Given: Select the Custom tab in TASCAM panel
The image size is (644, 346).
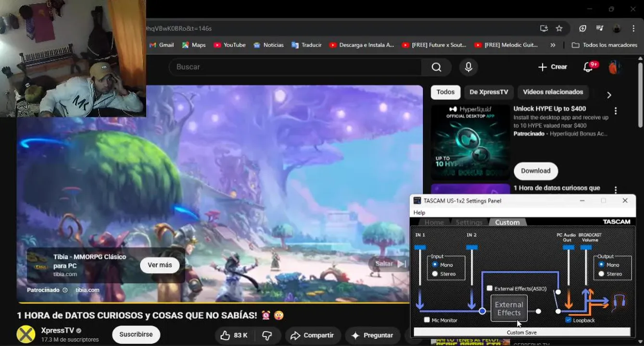Looking at the screenshot, I should [x=507, y=222].
